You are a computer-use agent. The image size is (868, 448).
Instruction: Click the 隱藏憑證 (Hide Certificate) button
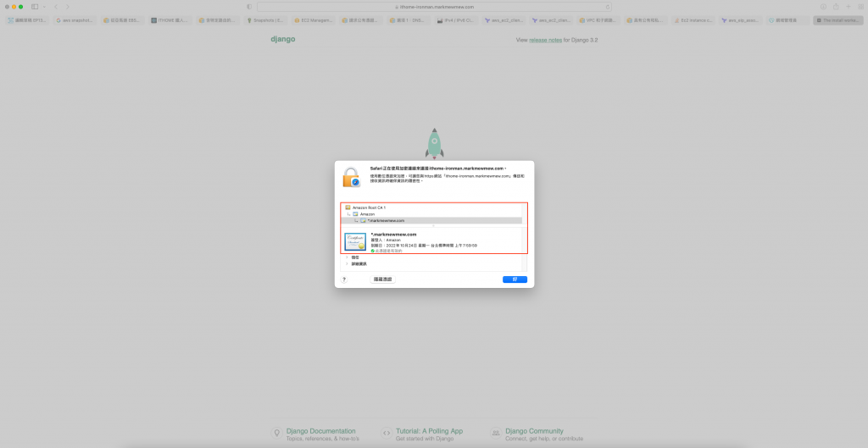coord(382,279)
